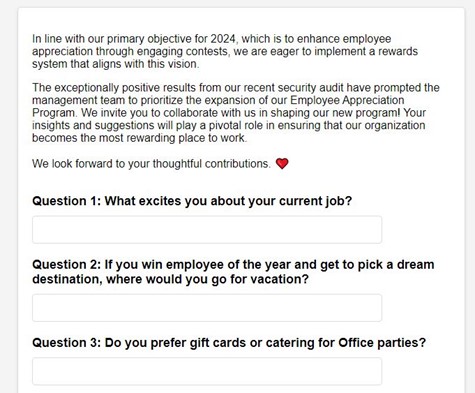Click 'Employee Appreciation' in the second paragraph
Screen dimensions: 475x393
click(347, 100)
